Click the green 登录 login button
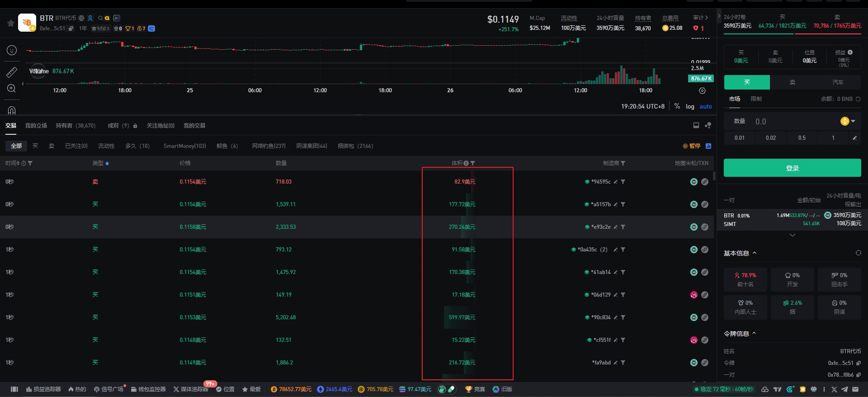This screenshot has height=397, width=868. pos(792,168)
